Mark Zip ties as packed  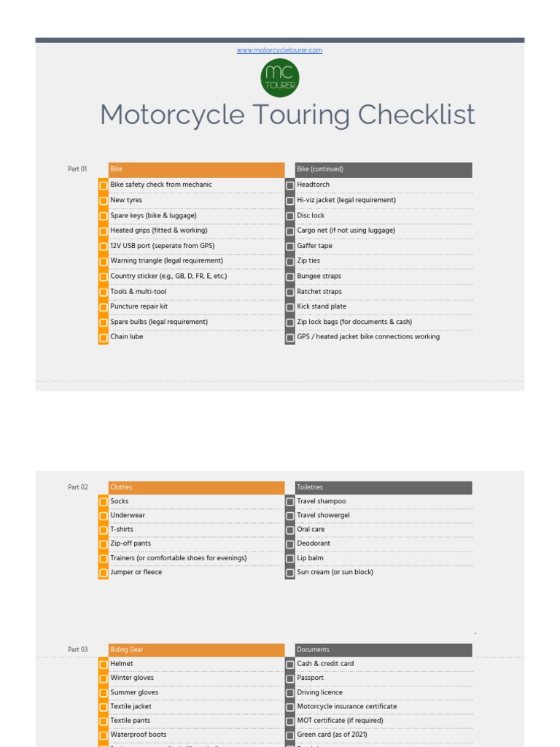(290, 261)
